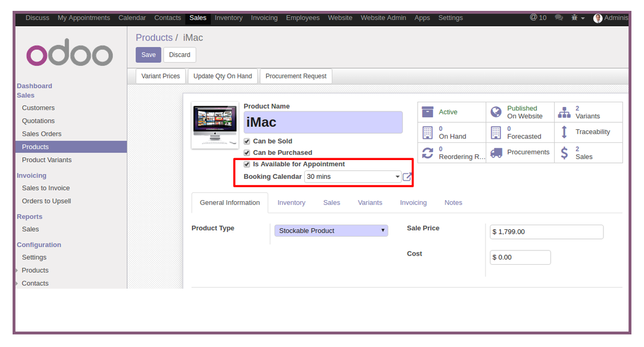
Task: Click the Variant Prices button
Action: [161, 76]
